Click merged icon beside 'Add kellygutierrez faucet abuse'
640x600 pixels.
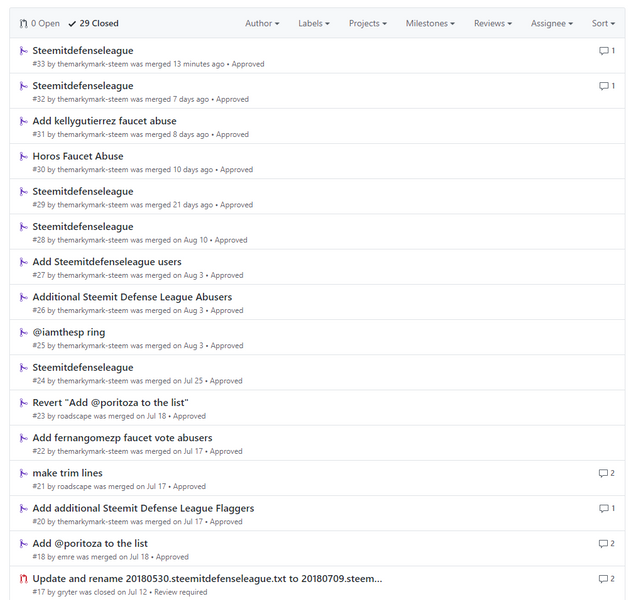24,121
